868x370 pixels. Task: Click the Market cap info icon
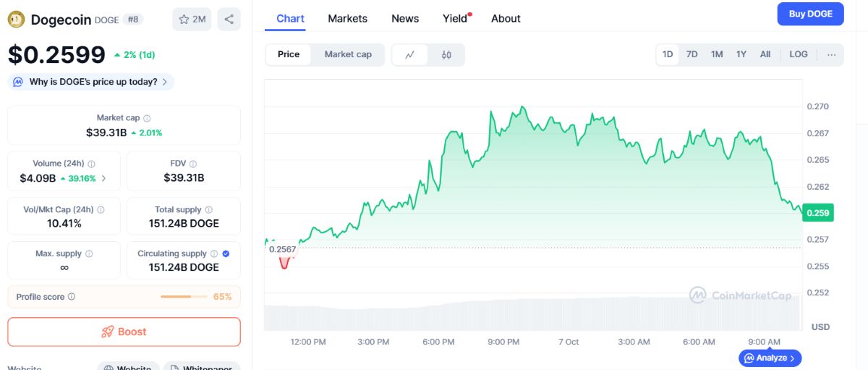point(147,118)
